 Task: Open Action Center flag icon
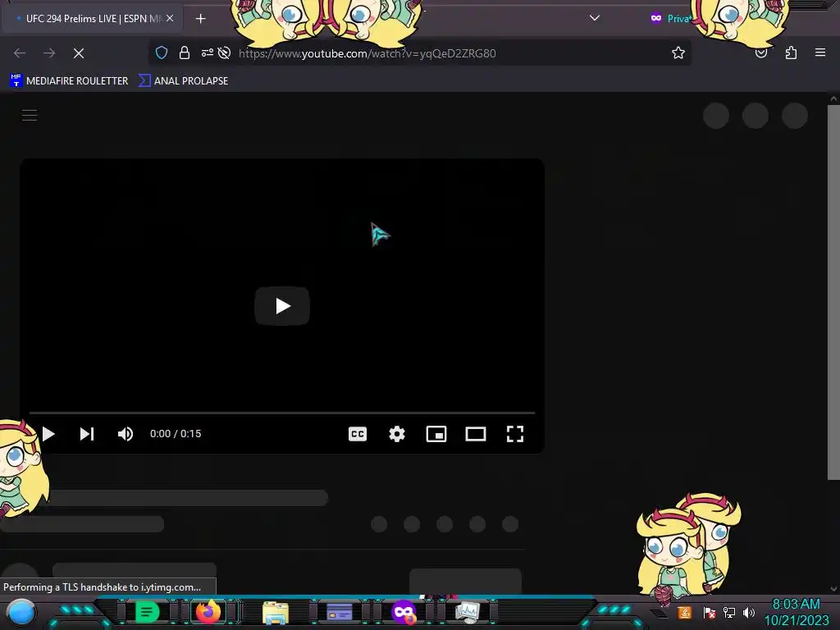click(710, 612)
